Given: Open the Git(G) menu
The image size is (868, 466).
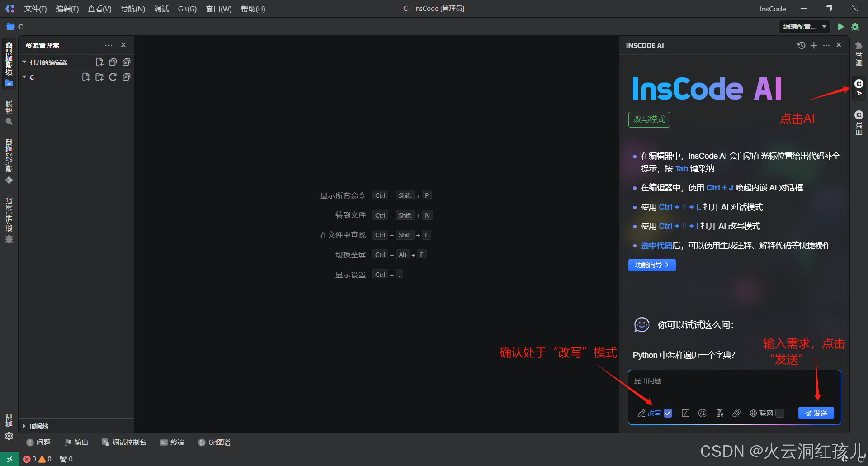Looking at the screenshot, I should (x=187, y=9).
